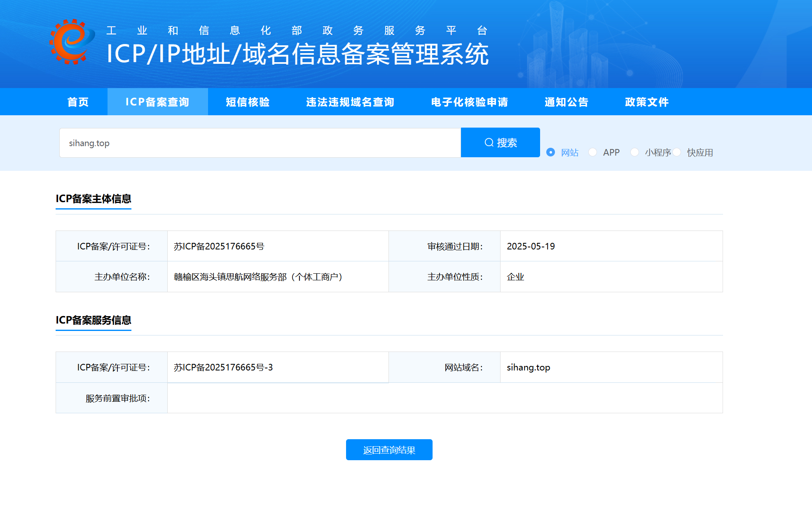
Task: Open the 首页 navigation tab
Action: pyautogui.click(x=78, y=102)
